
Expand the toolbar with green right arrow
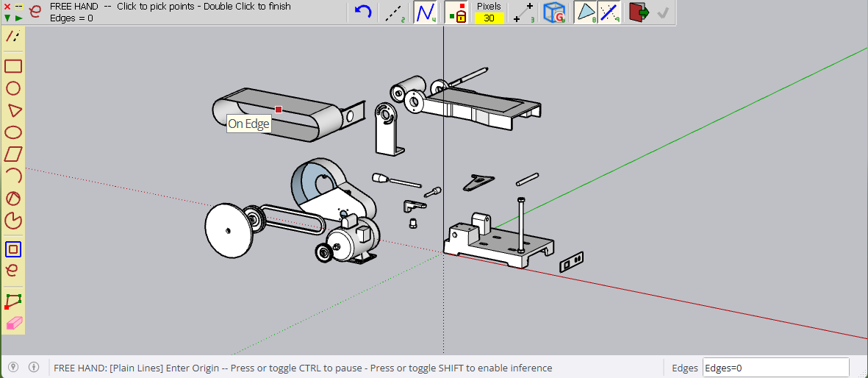tap(19, 18)
